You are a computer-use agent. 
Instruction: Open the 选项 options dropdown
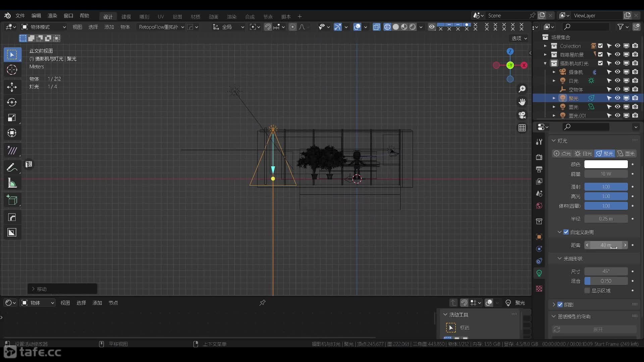[x=519, y=38]
